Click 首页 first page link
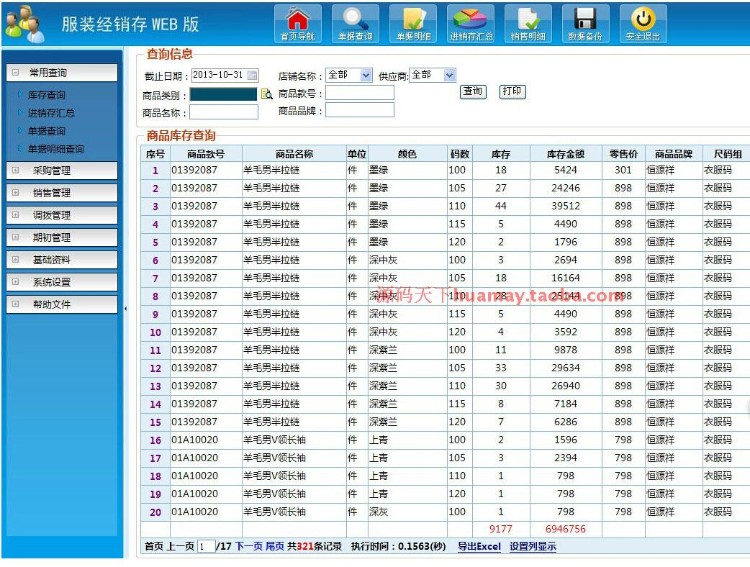The width and height of the screenshot is (750, 567). point(154,546)
